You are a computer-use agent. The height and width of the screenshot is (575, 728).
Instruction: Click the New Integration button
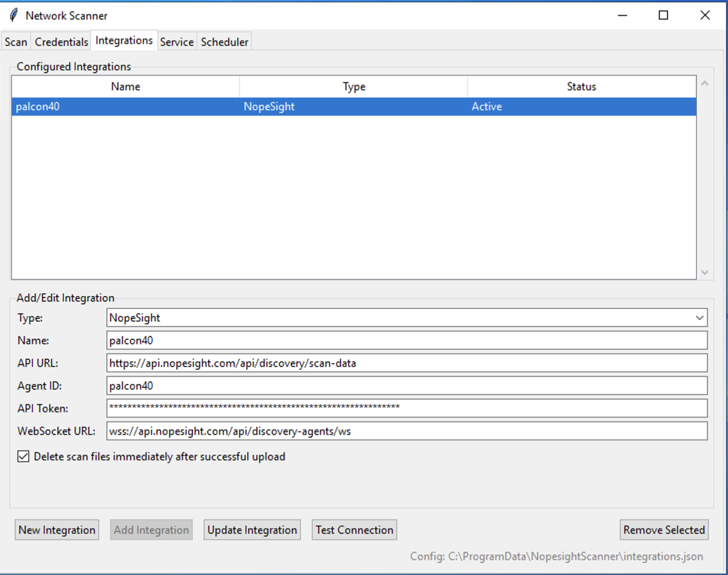click(x=56, y=530)
